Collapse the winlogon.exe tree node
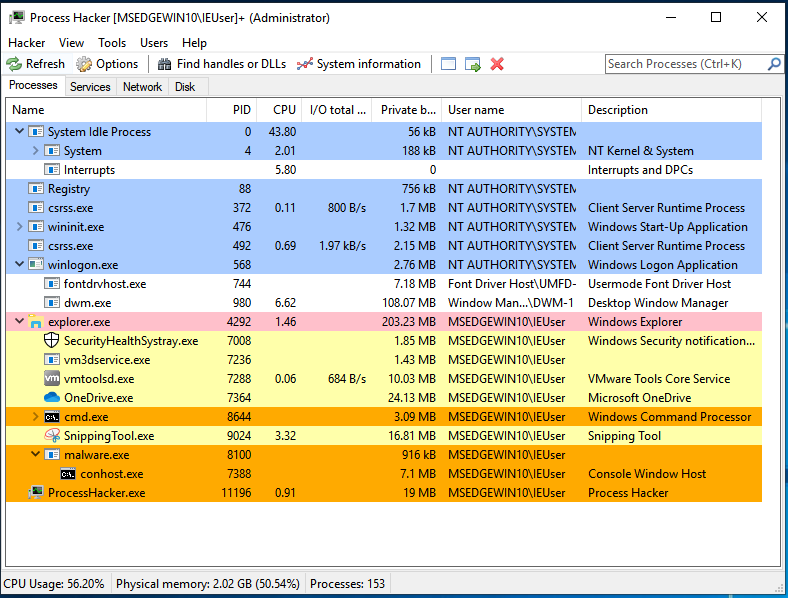788x598 pixels. tap(19, 264)
